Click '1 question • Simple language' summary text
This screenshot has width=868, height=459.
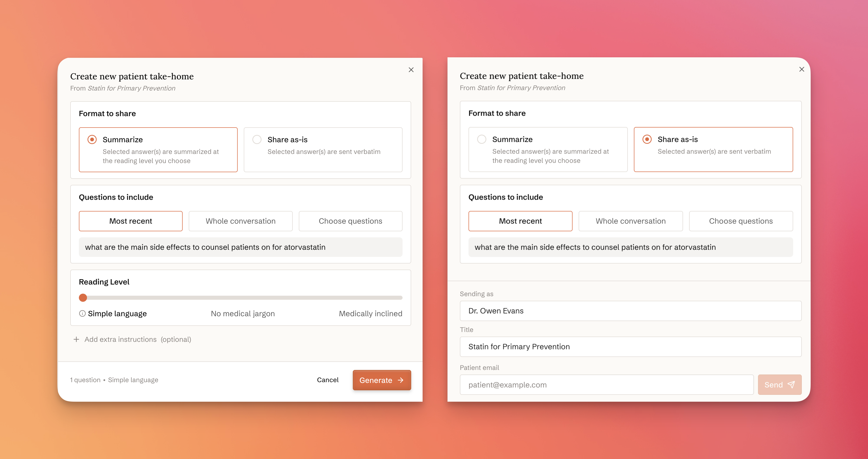click(114, 380)
